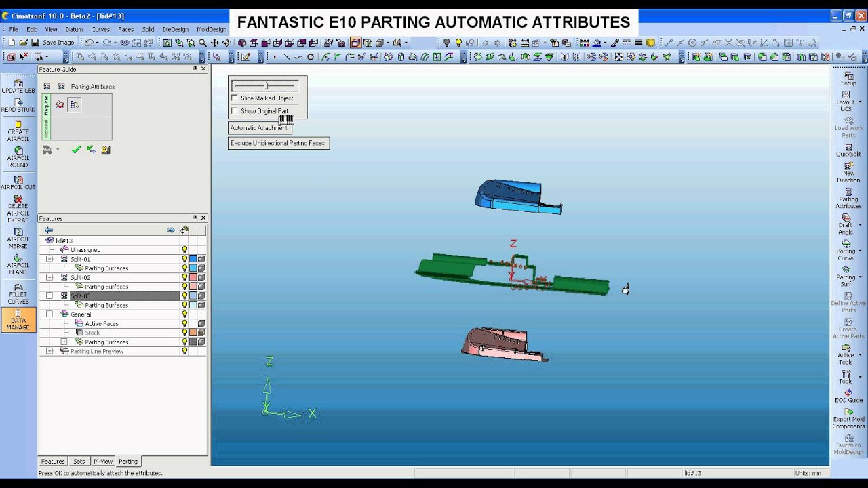The width and height of the screenshot is (868, 488).
Task: Open the DATA MANAGE tool
Action: [18, 320]
